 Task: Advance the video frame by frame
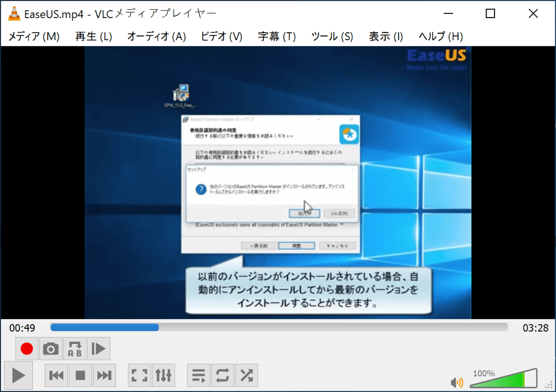click(98, 349)
